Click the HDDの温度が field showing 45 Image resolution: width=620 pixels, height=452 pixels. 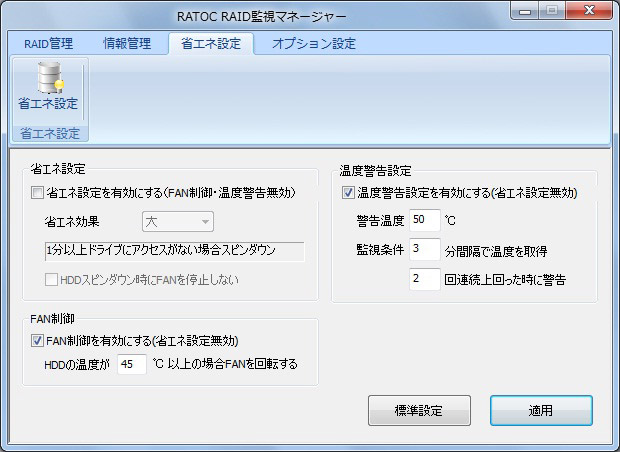132,364
